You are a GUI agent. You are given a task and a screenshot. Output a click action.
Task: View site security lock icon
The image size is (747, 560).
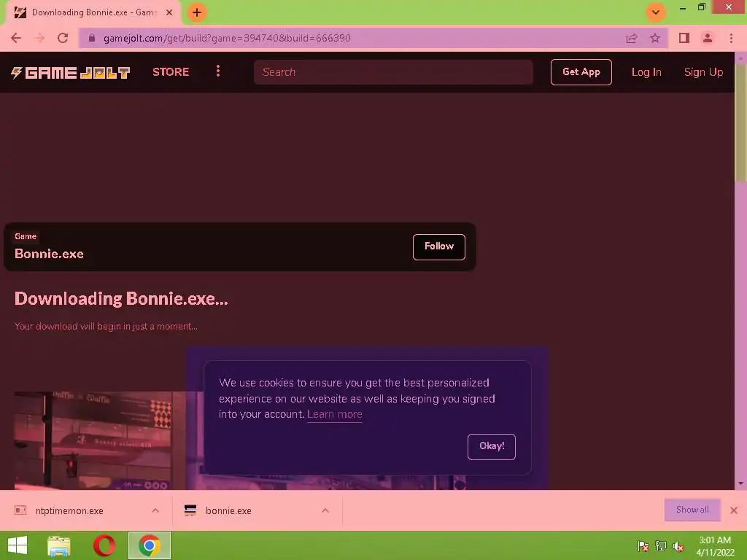click(x=92, y=38)
